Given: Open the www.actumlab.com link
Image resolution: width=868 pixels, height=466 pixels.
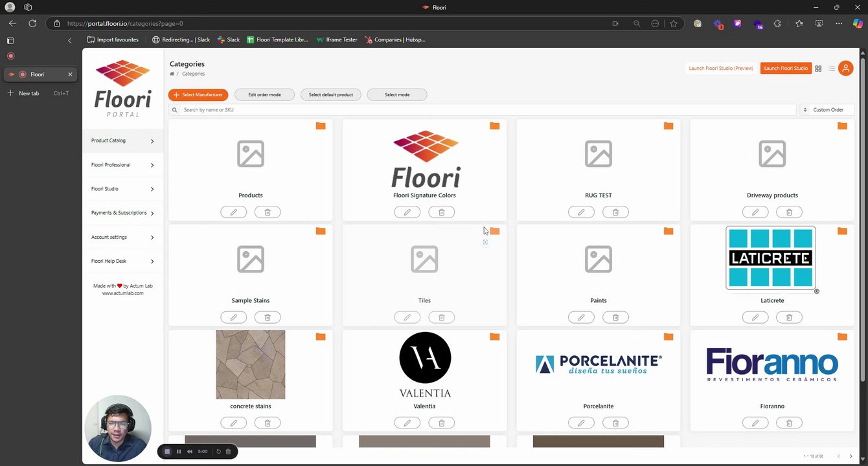Looking at the screenshot, I should [x=122, y=293].
